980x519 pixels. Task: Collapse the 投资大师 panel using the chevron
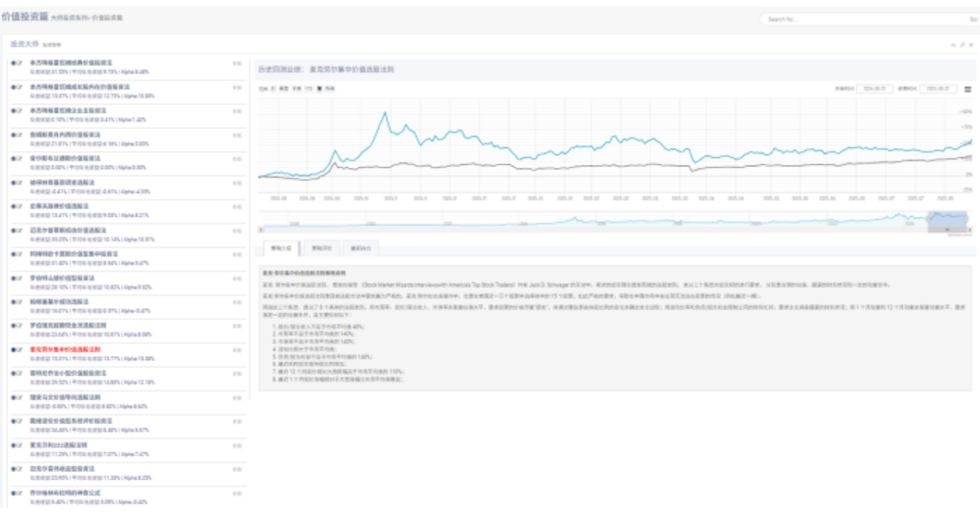pyautogui.click(x=953, y=45)
